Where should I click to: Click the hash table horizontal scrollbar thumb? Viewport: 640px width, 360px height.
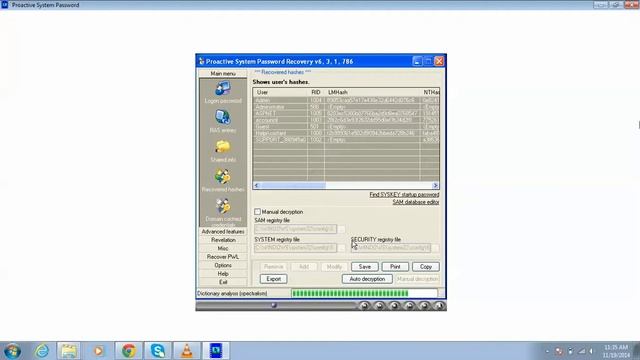[293, 185]
